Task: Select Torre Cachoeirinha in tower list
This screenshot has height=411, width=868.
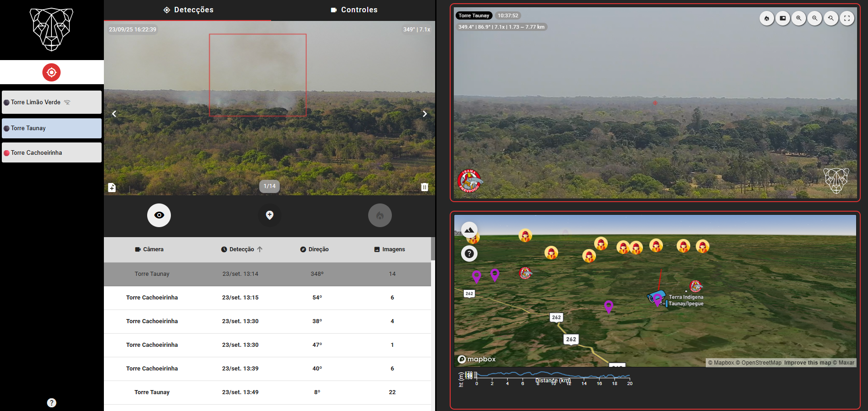Action: coord(51,153)
